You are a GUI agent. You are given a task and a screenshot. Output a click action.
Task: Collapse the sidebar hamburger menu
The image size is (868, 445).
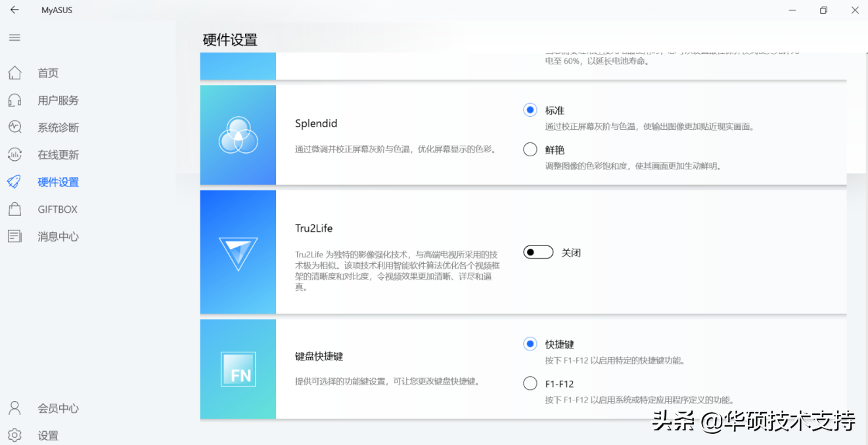[x=14, y=37]
